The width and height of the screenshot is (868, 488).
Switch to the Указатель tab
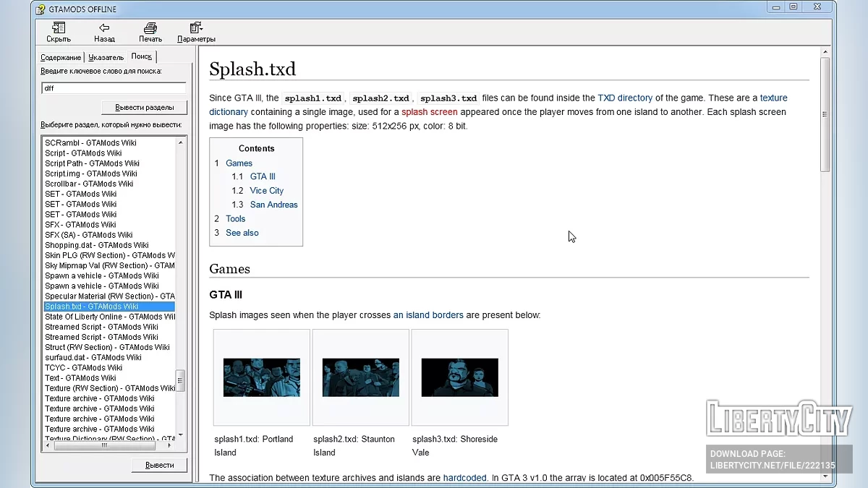pos(106,57)
